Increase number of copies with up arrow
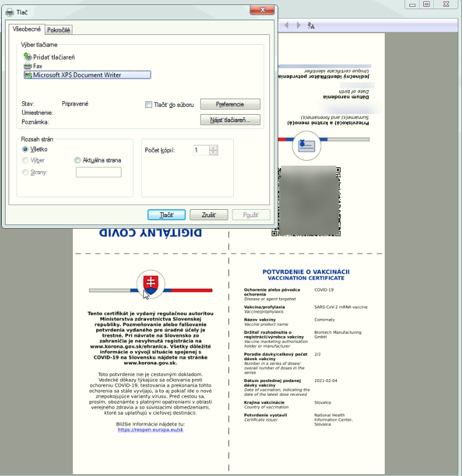The image size is (462, 476). [x=214, y=148]
